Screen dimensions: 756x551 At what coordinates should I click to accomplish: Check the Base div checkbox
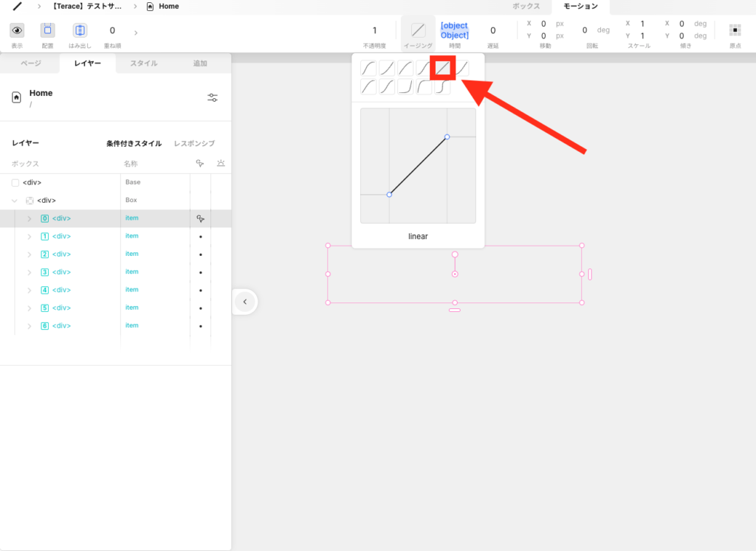[x=16, y=183]
